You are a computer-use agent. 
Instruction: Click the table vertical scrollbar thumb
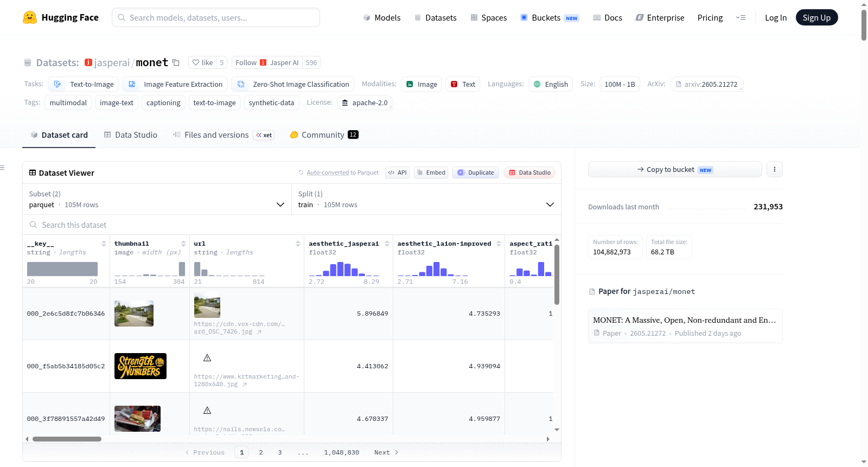point(557,274)
